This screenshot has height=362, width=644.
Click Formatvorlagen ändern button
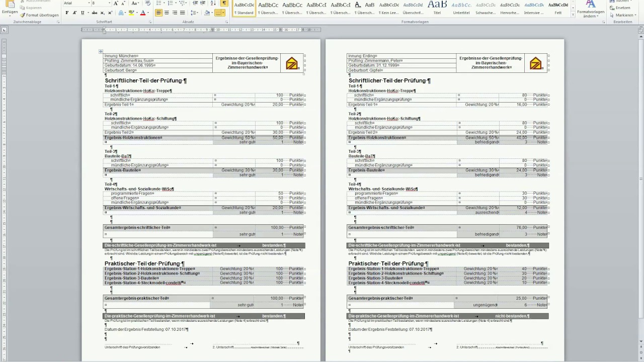pos(591,13)
